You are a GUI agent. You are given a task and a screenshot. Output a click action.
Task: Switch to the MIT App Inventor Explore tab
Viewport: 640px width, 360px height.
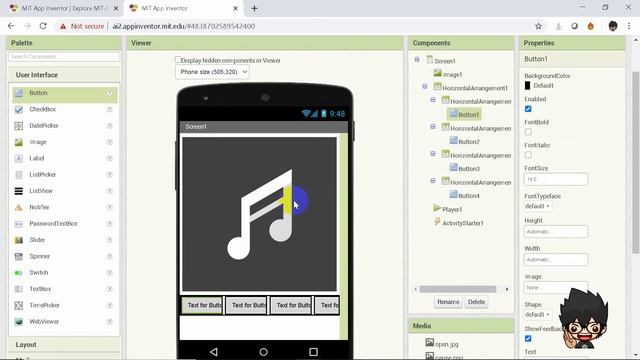[x=64, y=8]
